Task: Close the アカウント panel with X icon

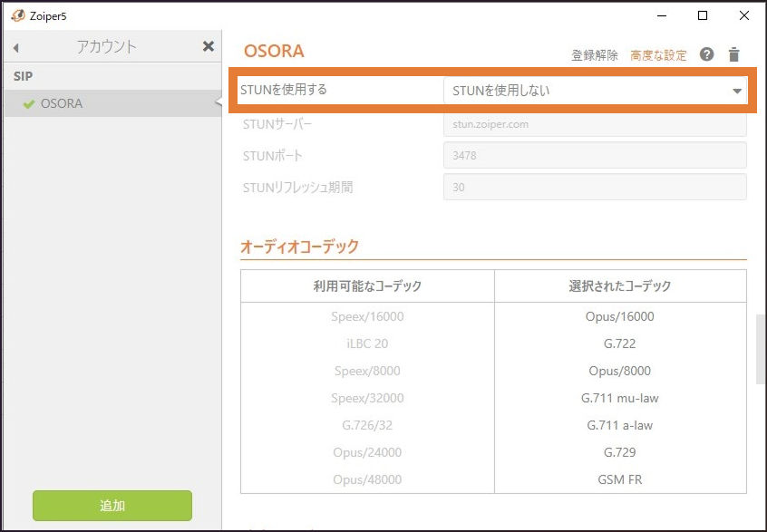Action: click(208, 46)
